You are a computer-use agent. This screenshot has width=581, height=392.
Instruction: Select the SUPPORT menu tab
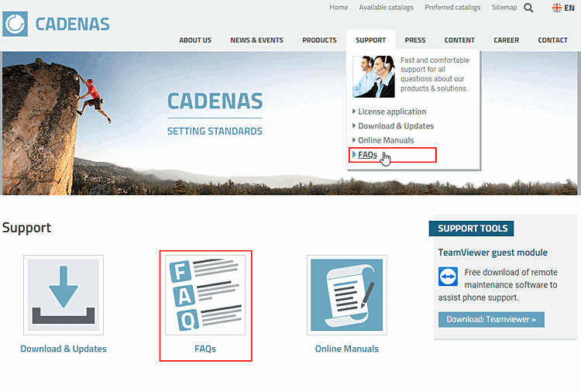click(370, 40)
